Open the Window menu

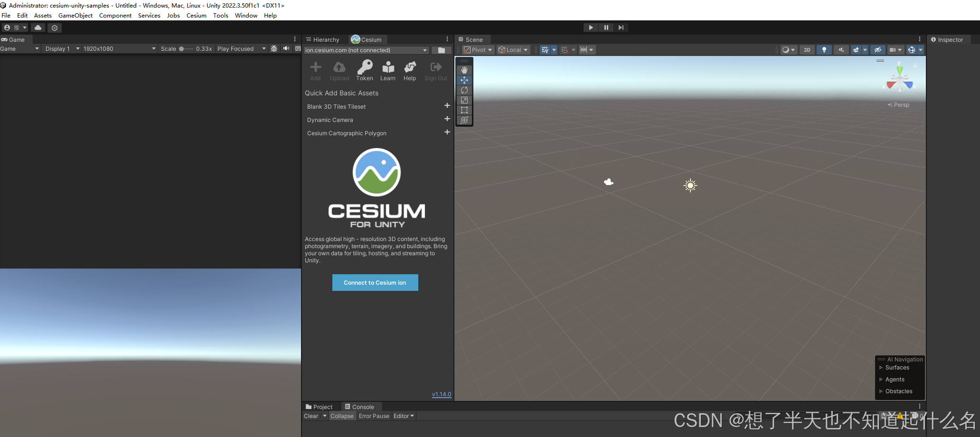pos(246,16)
